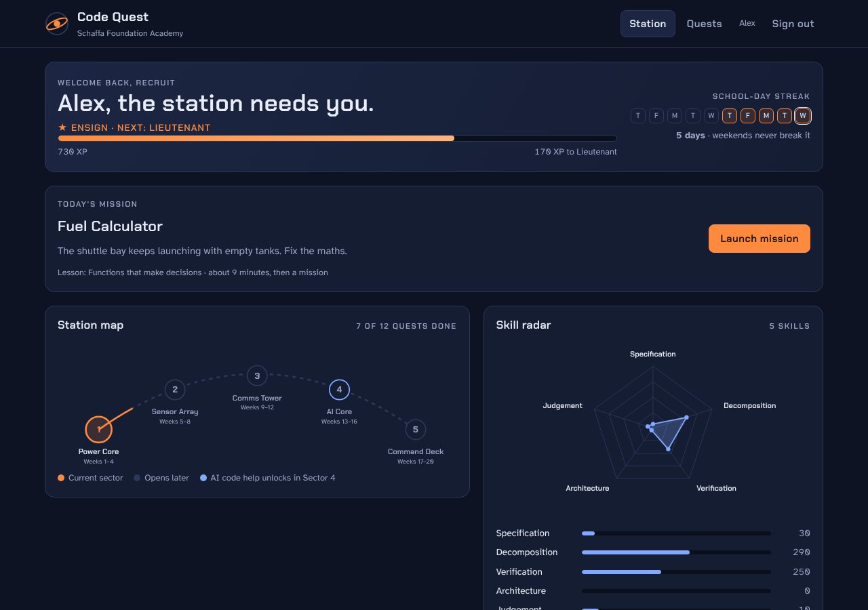Open the Alex profile link in header

tap(747, 23)
